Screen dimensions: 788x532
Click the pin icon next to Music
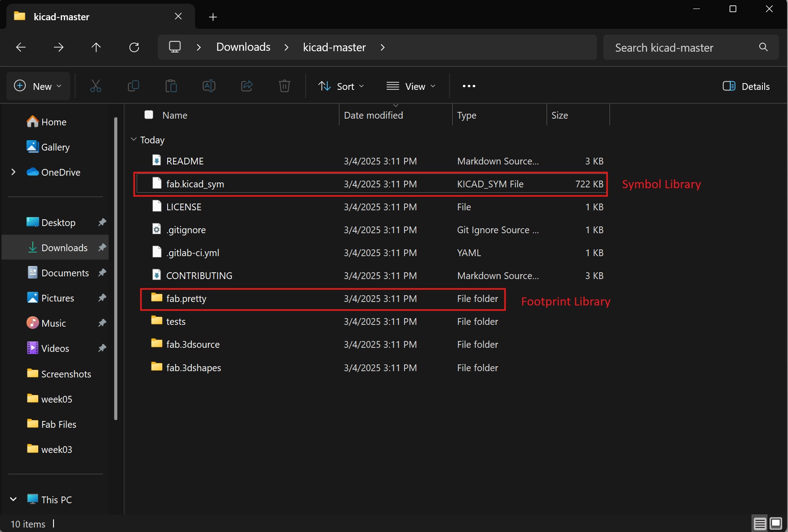pos(102,323)
